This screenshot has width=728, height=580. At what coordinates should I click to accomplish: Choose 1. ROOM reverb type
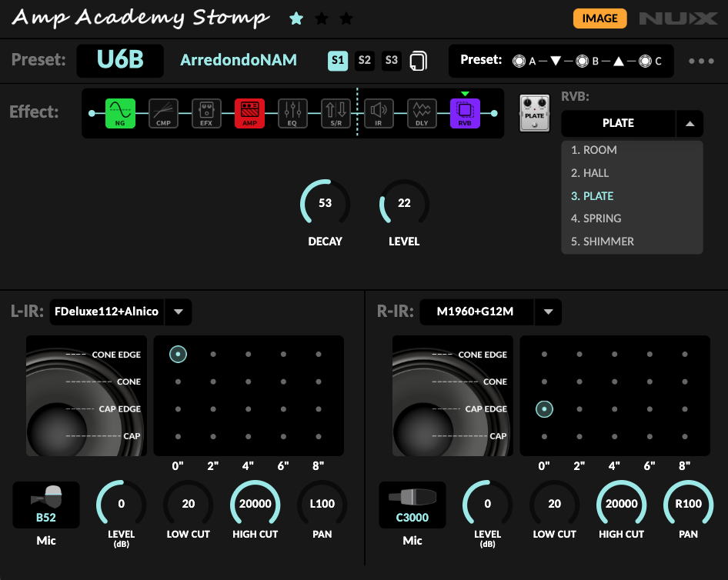pyautogui.click(x=632, y=150)
